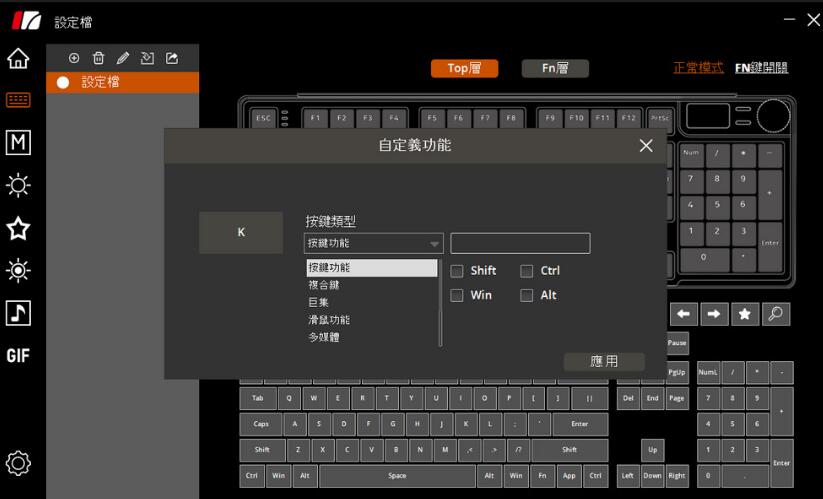
Task: Click the round knob on keyboard image
Action: pyautogui.click(x=773, y=116)
